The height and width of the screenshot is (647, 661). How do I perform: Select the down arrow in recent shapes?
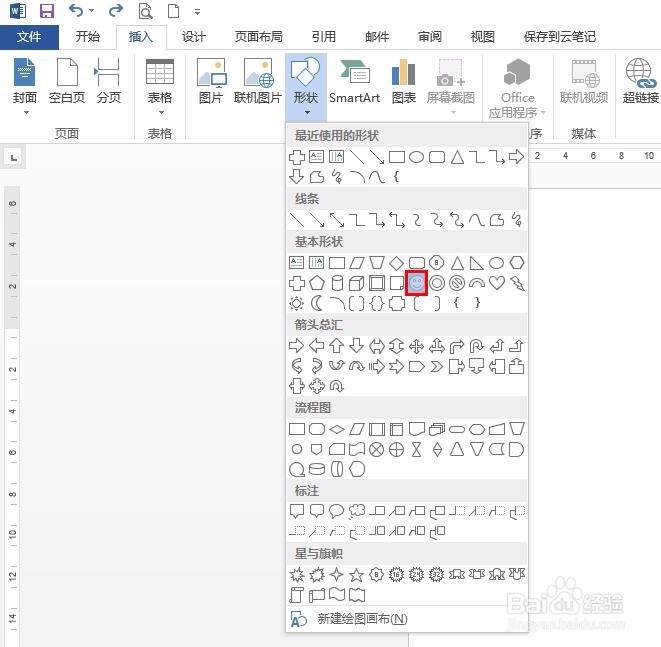click(296, 177)
